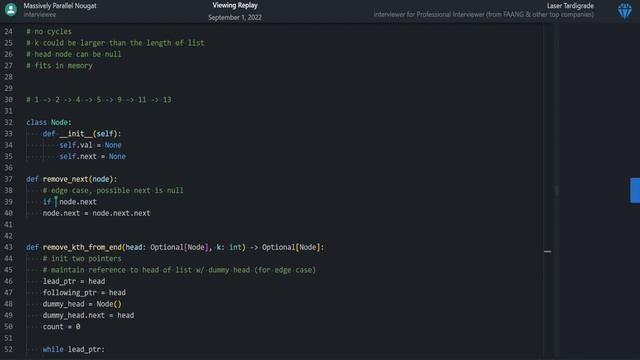Click the 'if node.next' line
This screenshot has width=640, height=360.
click(x=69, y=202)
